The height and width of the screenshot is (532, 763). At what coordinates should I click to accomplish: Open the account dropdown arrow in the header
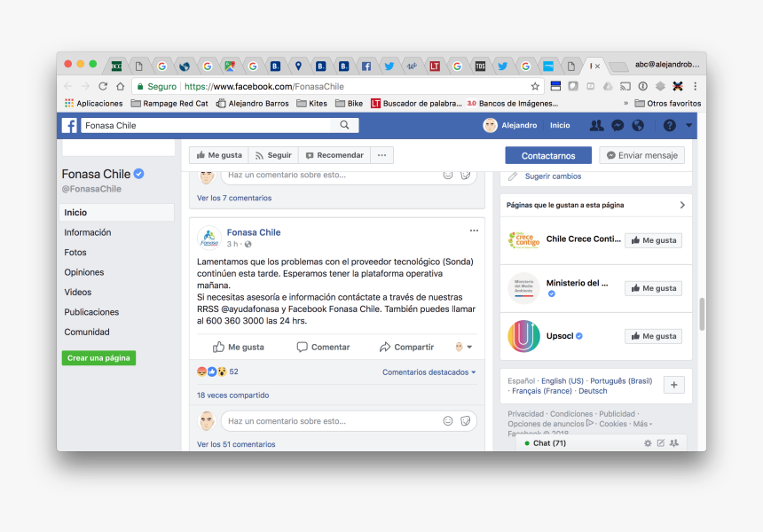(x=689, y=126)
